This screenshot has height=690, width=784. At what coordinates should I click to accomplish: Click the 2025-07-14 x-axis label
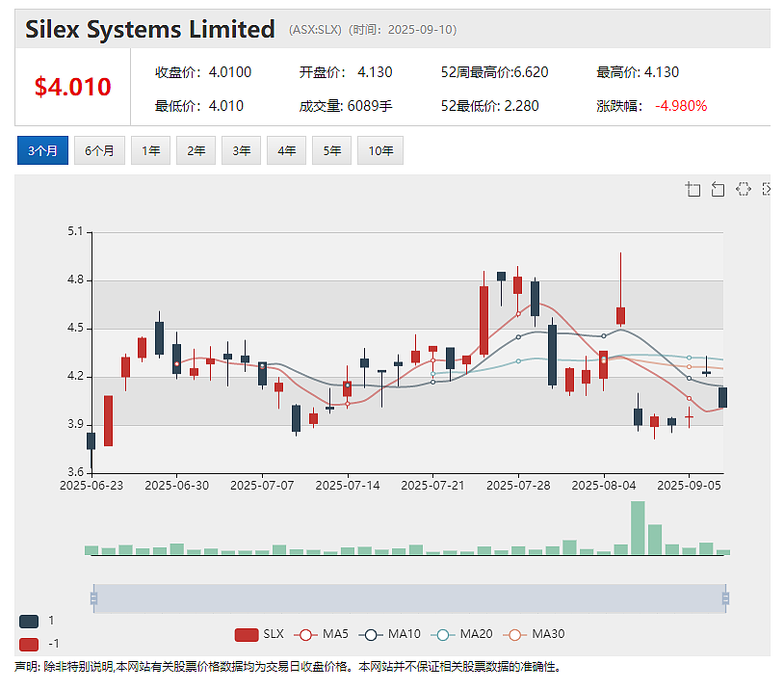348,486
